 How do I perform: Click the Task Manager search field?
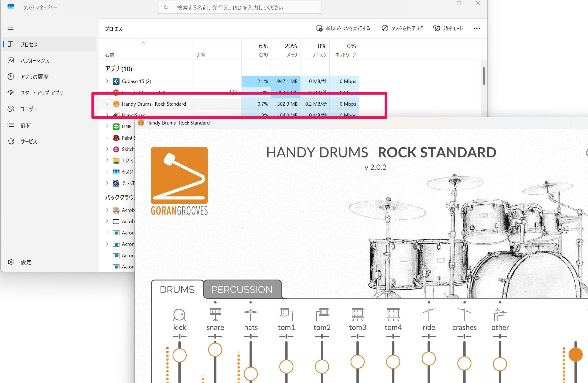coord(240,8)
